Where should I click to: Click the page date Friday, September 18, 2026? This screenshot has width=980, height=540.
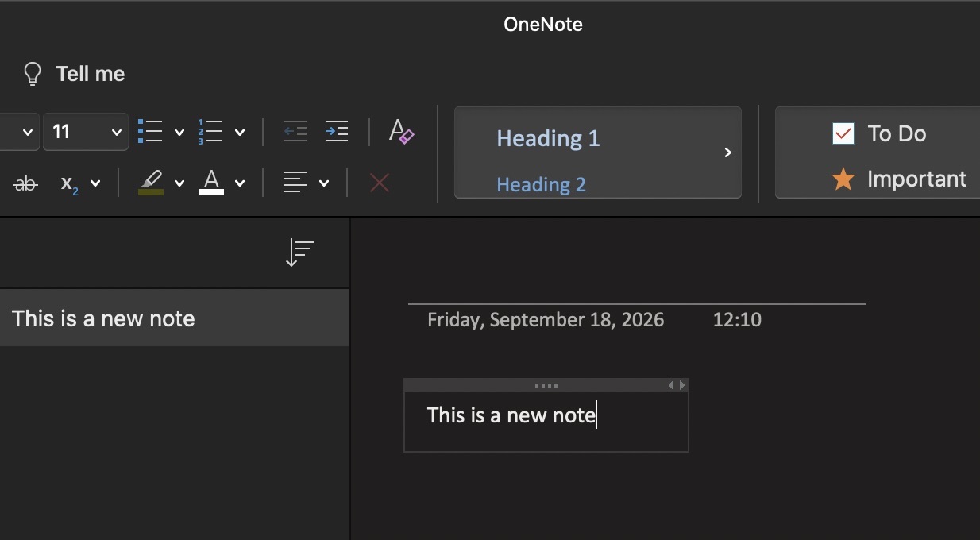[546, 320]
